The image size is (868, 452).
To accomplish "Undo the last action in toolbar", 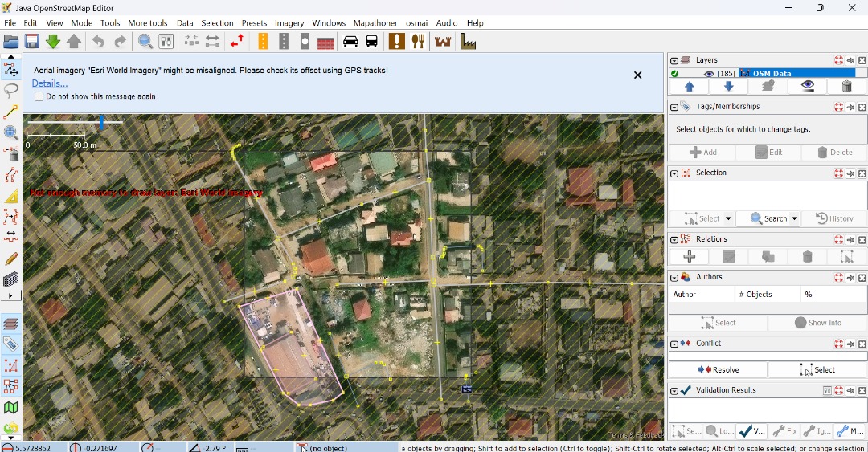I will [98, 42].
